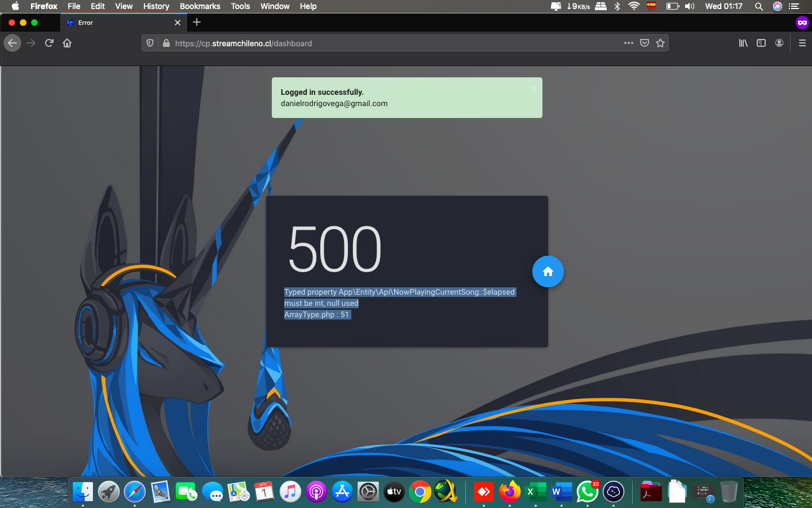Open the display mirroring menu bar icon
The height and width of the screenshot is (508, 812).
coord(556,6)
